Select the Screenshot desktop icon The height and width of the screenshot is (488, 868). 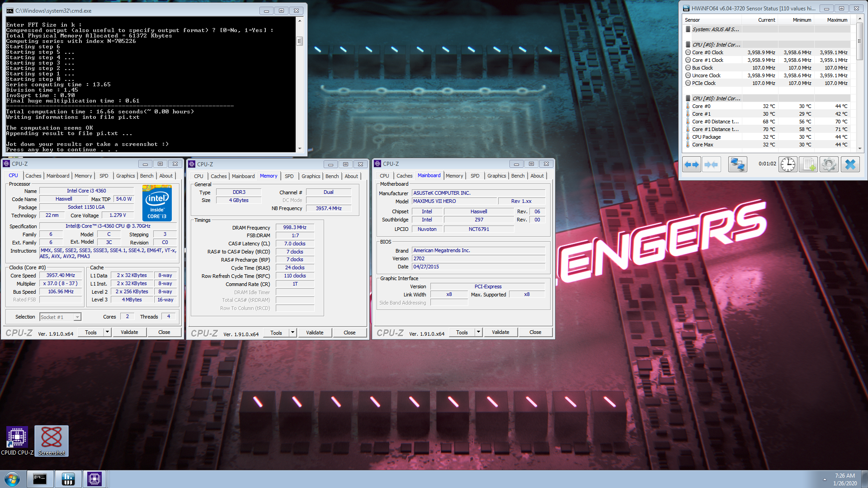(x=52, y=441)
